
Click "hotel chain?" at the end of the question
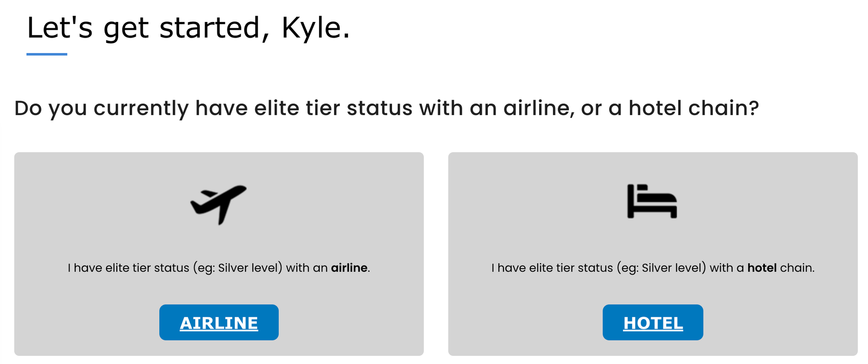pos(693,108)
